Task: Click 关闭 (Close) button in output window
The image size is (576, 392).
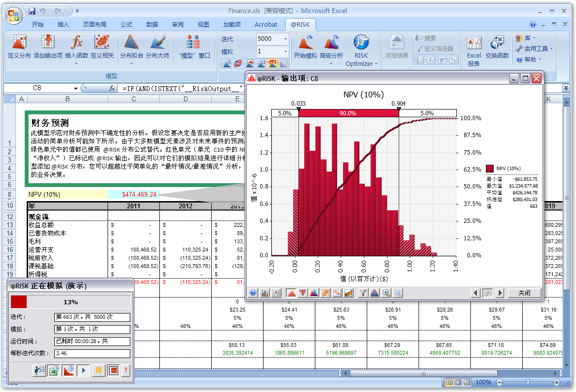Action: (x=524, y=293)
